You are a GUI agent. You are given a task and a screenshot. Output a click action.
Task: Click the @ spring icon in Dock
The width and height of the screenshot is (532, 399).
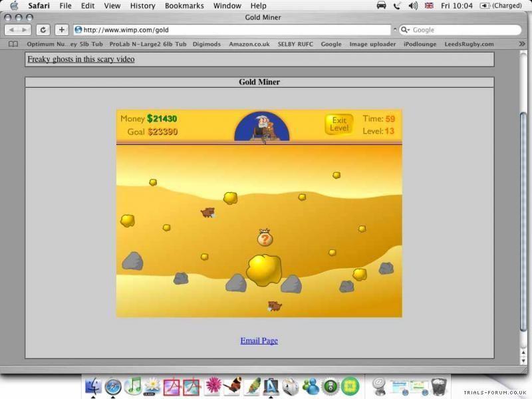click(x=378, y=386)
